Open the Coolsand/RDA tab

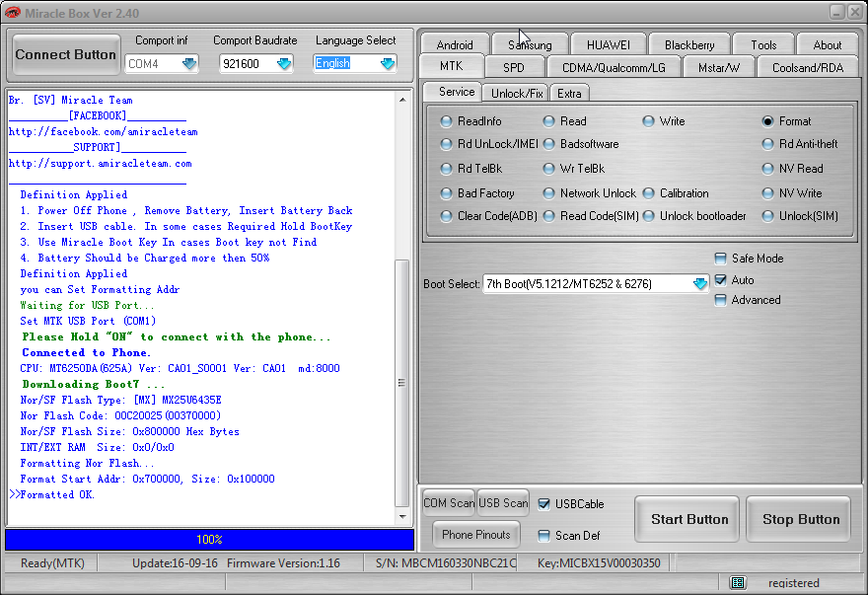coord(808,67)
